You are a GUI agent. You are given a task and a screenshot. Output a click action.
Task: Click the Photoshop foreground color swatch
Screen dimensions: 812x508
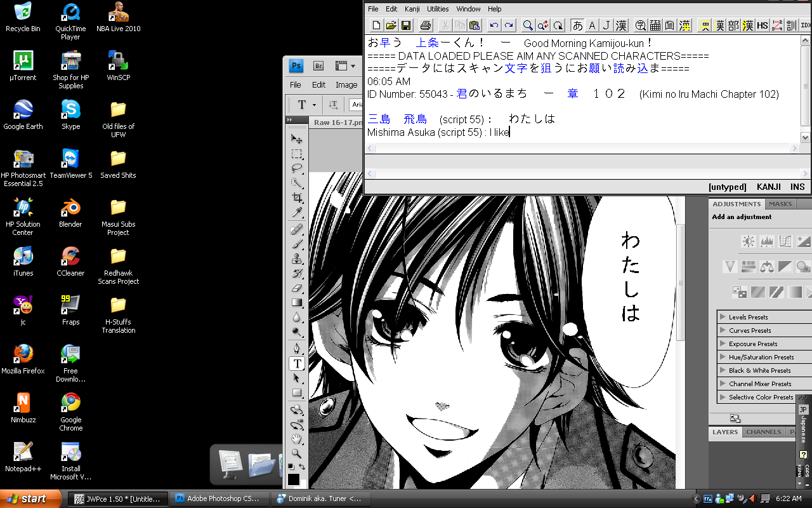(294, 479)
